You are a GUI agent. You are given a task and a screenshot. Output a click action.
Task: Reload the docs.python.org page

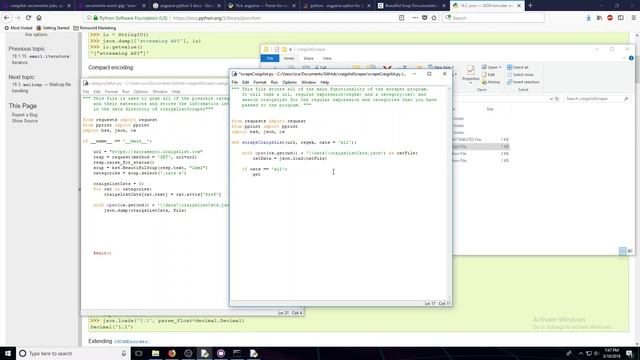[28, 18]
